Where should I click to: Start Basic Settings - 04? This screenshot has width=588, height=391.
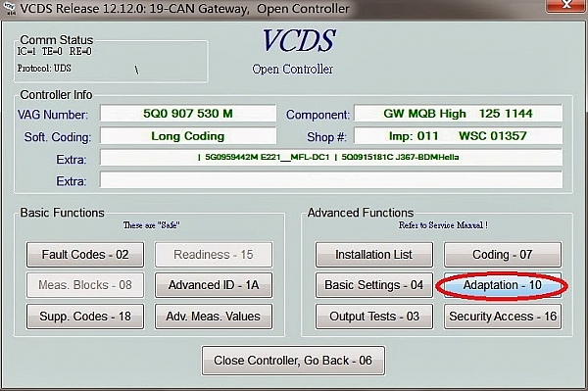tap(374, 285)
